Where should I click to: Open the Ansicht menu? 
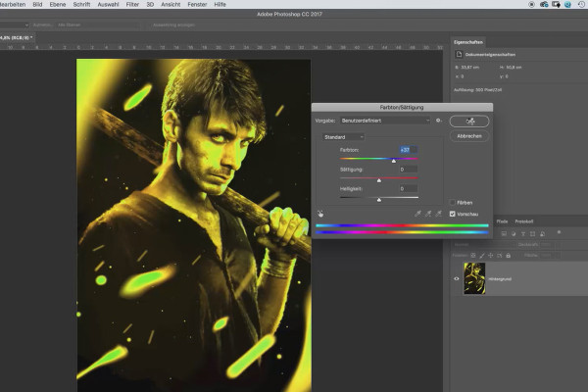click(171, 5)
